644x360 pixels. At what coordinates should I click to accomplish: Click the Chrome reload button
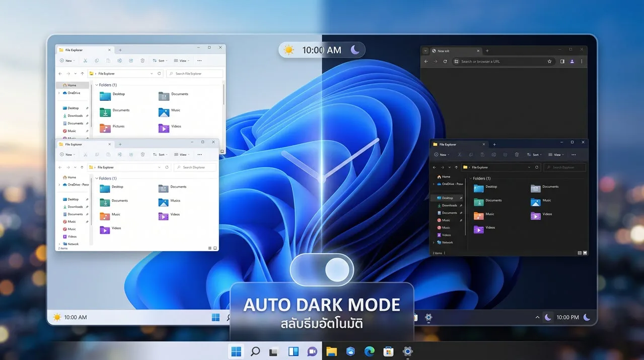pos(445,62)
